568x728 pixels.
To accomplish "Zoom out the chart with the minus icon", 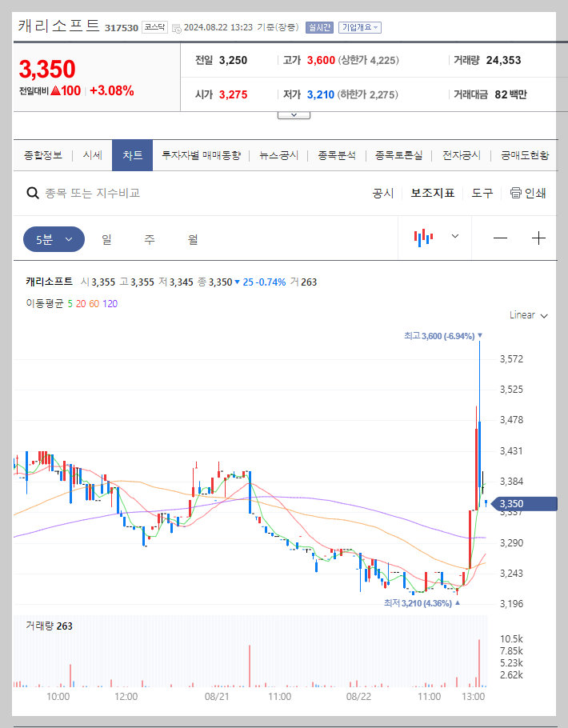I will (500, 238).
